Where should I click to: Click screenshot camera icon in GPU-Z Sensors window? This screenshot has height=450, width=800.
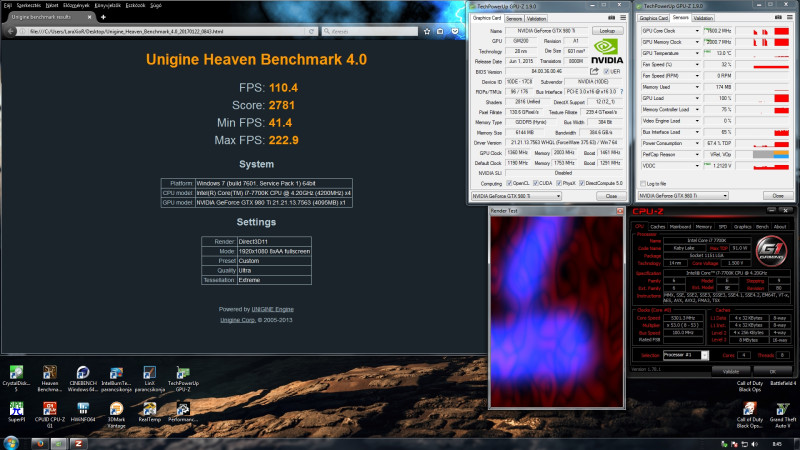point(779,17)
